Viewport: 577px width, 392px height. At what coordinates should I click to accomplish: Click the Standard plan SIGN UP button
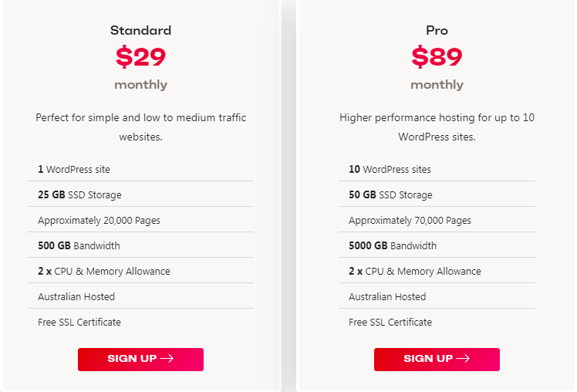tap(140, 360)
